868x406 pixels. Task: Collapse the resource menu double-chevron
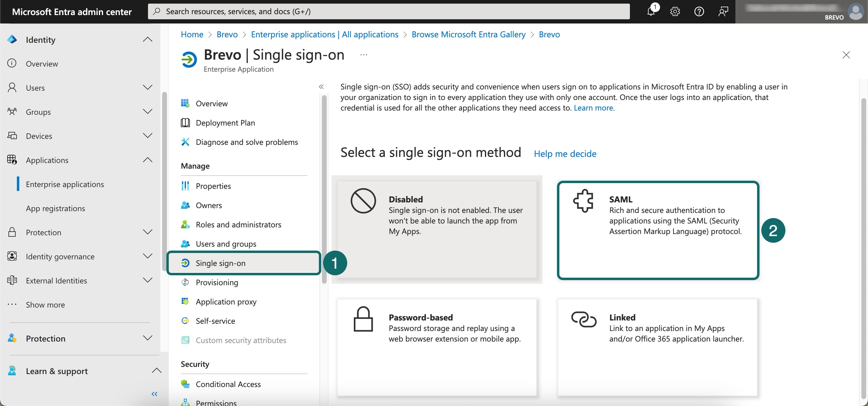[321, 87]
